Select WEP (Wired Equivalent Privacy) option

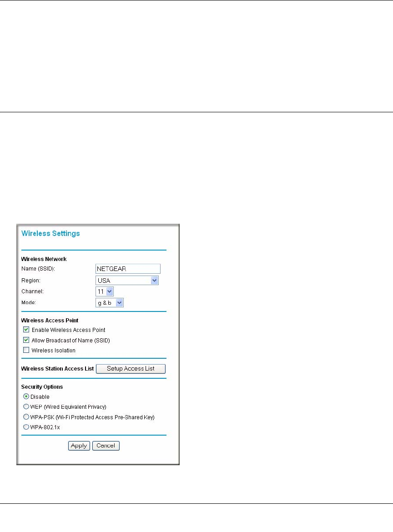click(x=26, y=407)
